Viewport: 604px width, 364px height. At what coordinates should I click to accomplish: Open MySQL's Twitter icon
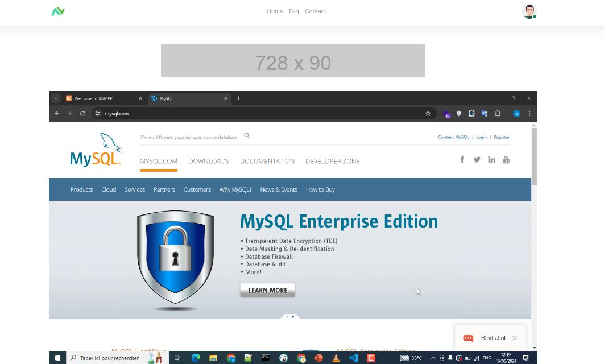click(477, 159)
